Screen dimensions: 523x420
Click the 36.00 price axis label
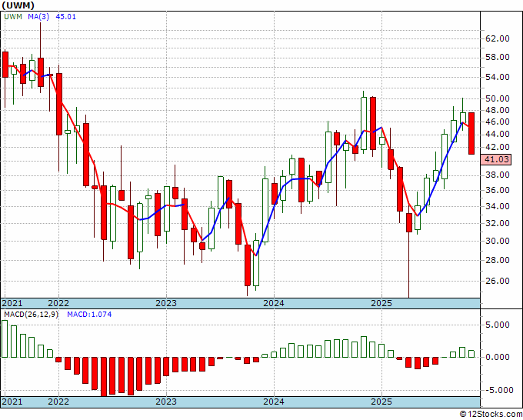tap(498, 191)
